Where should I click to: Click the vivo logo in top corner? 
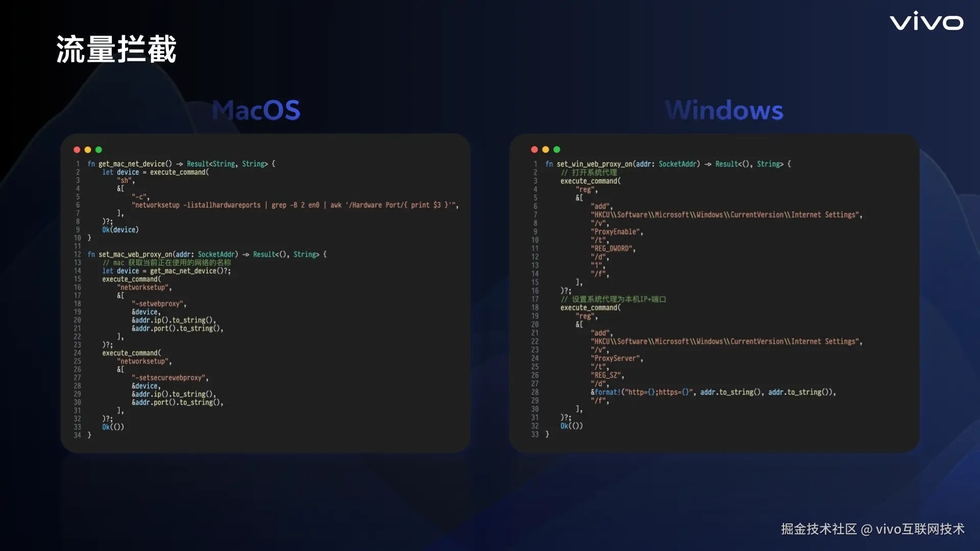coord(926,21)
